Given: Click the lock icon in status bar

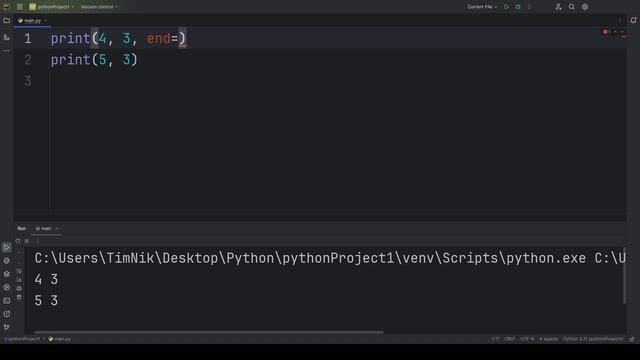Looking at the screenshot, I should pyautogui.click(x=632, y=339).
